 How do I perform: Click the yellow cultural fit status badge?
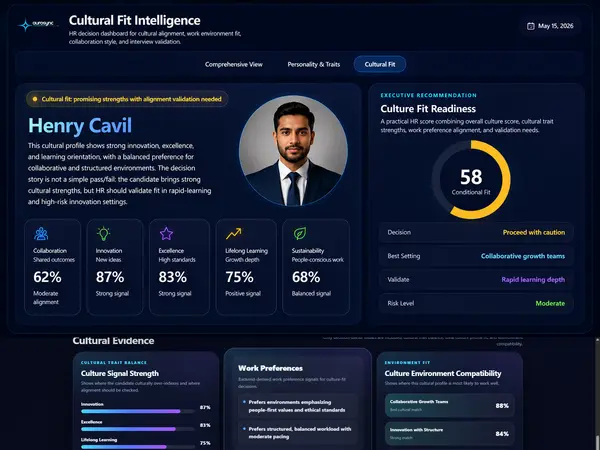click(x=127, y=99)
